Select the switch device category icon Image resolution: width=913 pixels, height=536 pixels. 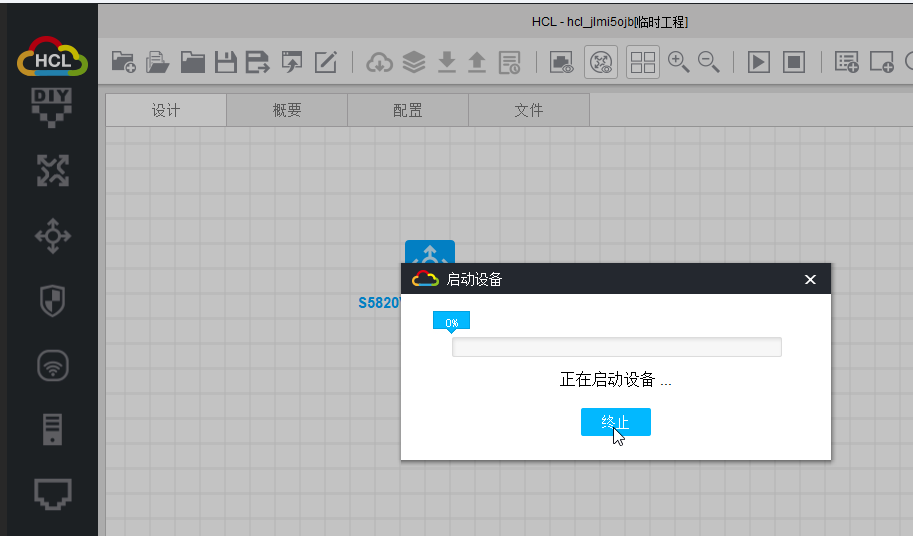click(52, 236)
